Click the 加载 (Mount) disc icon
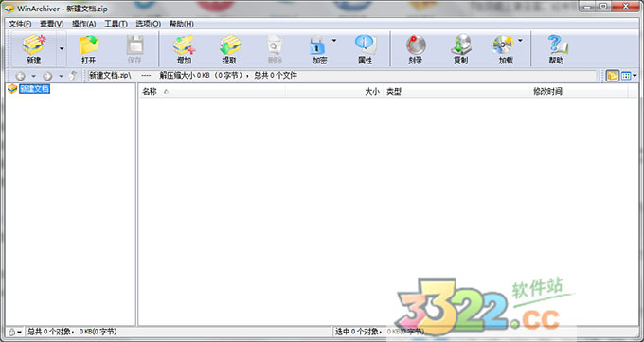Viewport: 644px width, 342px height. (x=503, y=45)
